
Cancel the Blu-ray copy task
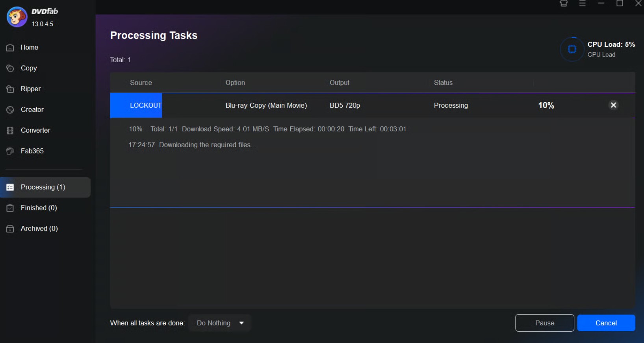point(606,323)
